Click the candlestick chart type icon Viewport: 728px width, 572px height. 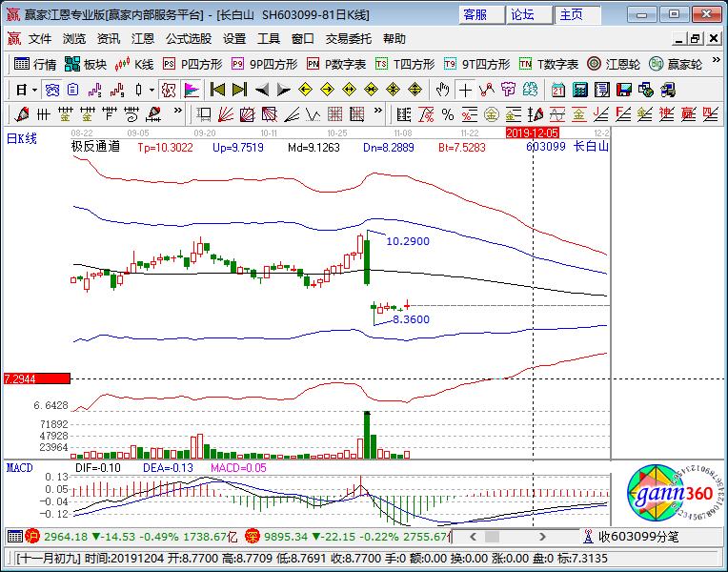click(138, 90)
